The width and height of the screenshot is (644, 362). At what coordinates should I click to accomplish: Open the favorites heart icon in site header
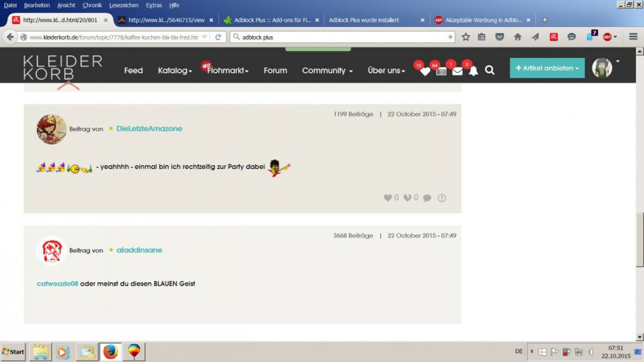click(425, 71)
